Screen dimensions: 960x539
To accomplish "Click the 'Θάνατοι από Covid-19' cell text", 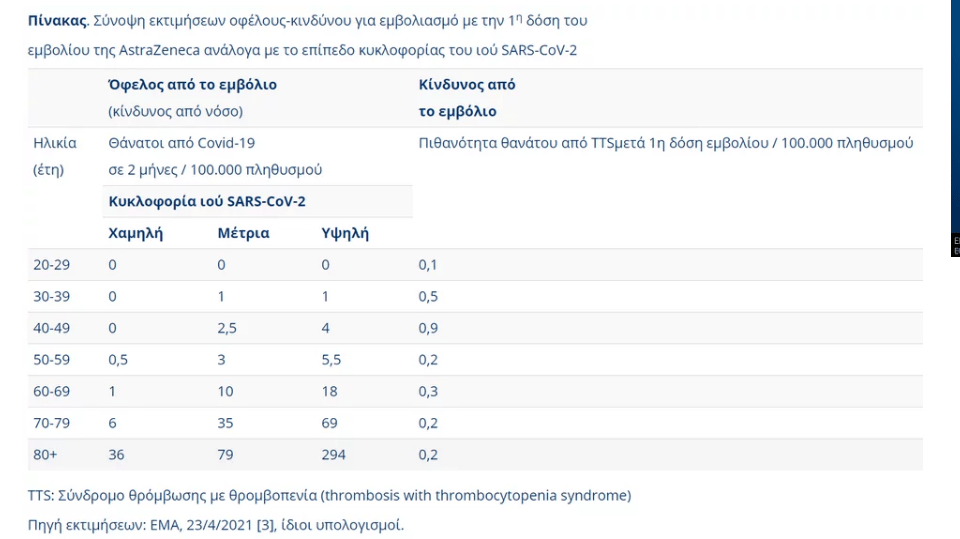I will [x=181, y=143].
